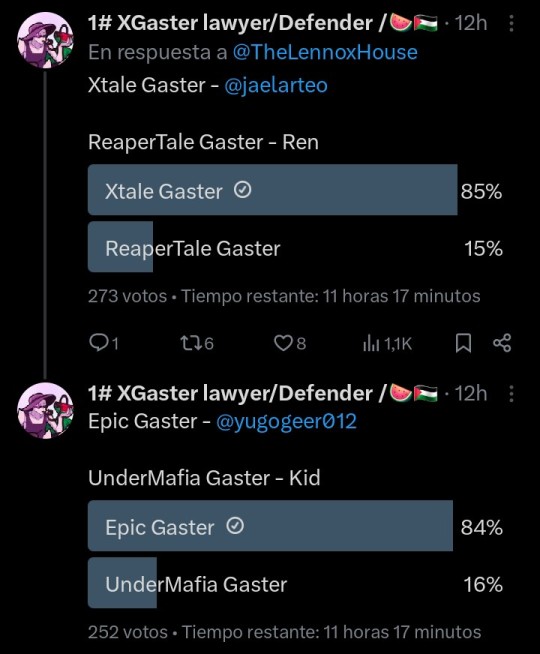
Task: Open more options menu on second tweet
Action: click(x=511, y=394)
